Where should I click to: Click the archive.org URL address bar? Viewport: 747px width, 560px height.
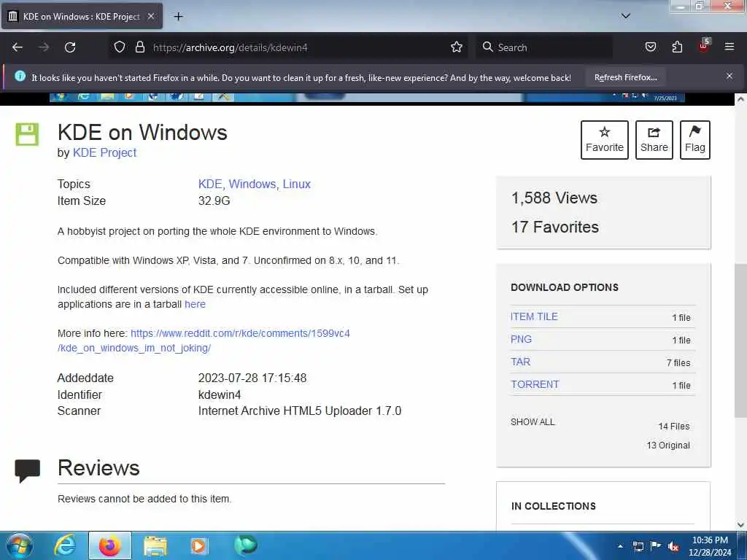(290, 47)
